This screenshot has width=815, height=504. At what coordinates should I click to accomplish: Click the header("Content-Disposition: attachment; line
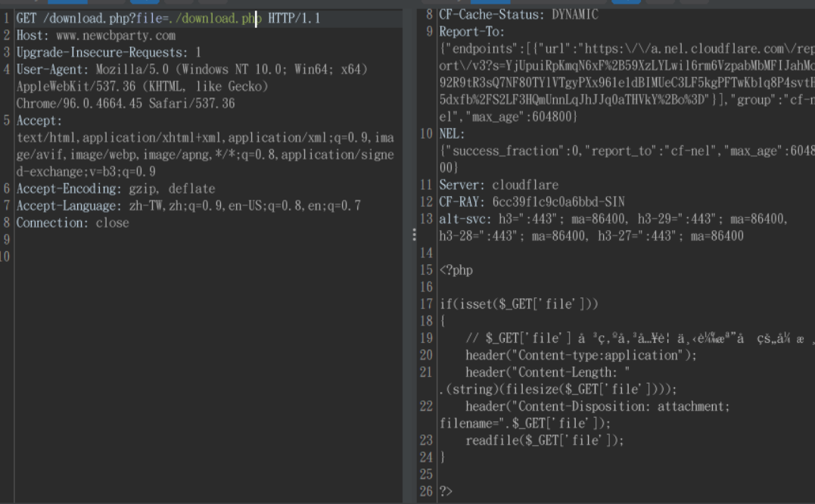(x=597, y=407)
